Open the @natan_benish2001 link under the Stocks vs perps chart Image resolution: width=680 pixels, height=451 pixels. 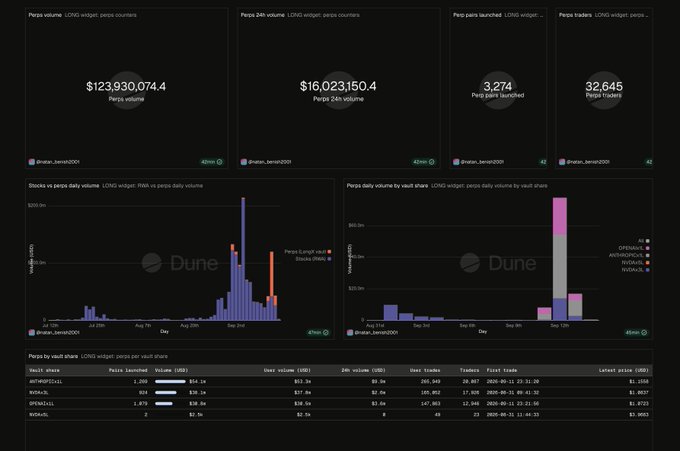click(x=58, y=333)
